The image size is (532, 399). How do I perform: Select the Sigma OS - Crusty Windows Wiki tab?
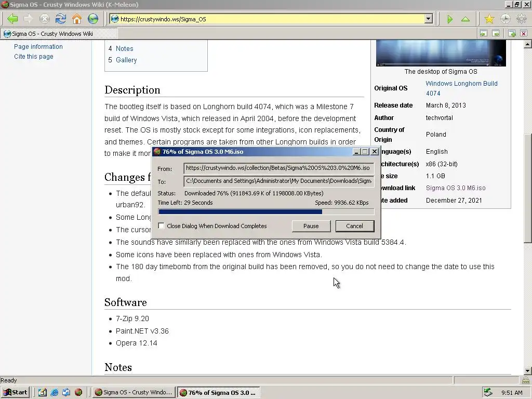click(x=59, y=34)
